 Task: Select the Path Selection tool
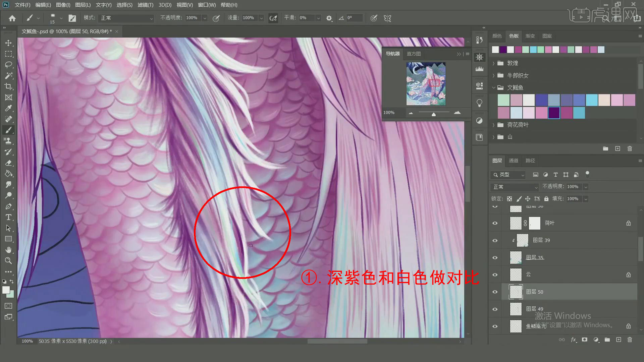click(8, 228)
